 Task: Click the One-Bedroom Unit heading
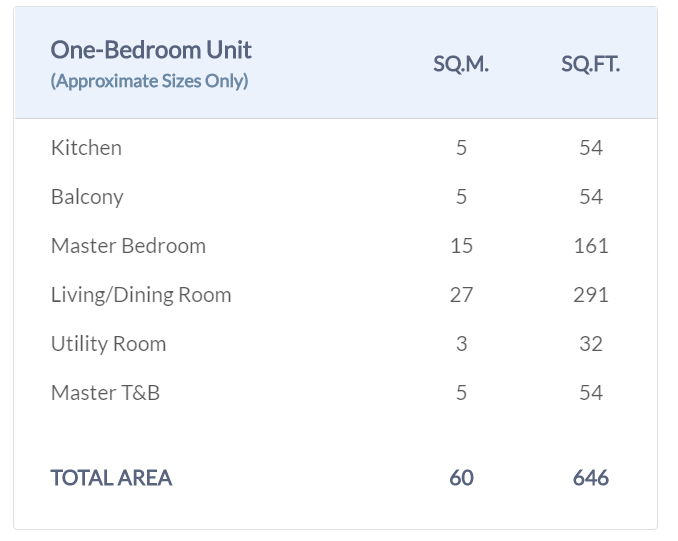point(151,50)
